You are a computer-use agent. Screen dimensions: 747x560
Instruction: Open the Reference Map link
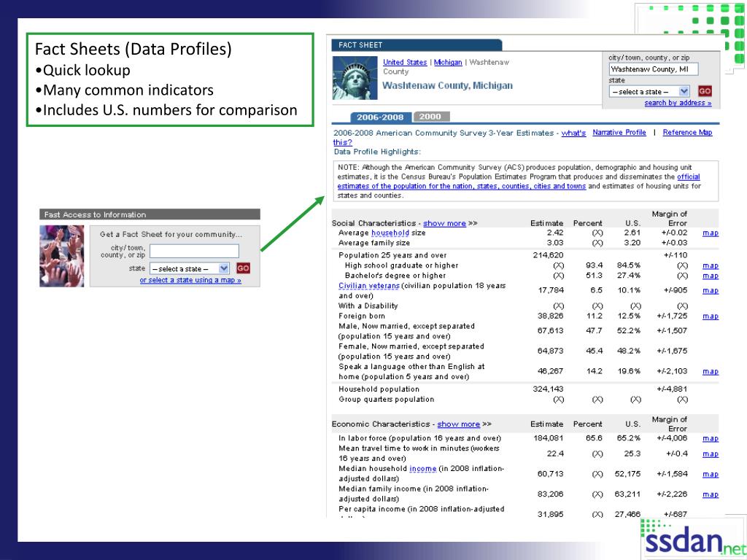tap(687, 133)
